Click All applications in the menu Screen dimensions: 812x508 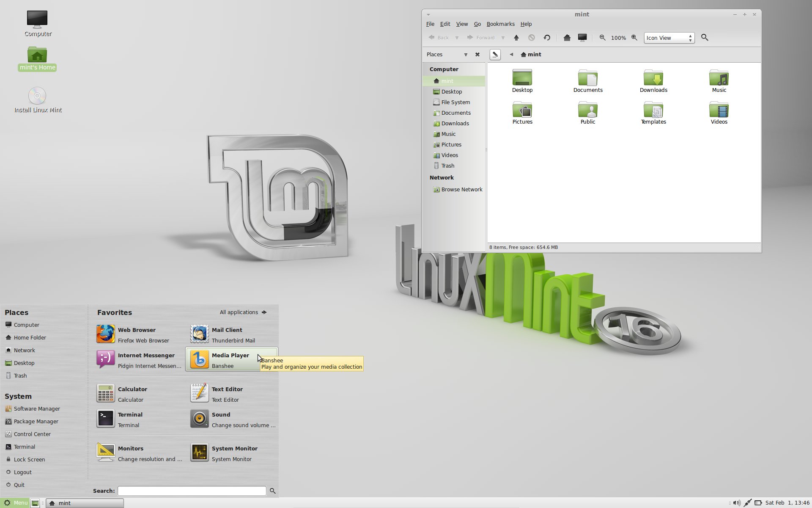coord(243,312)
